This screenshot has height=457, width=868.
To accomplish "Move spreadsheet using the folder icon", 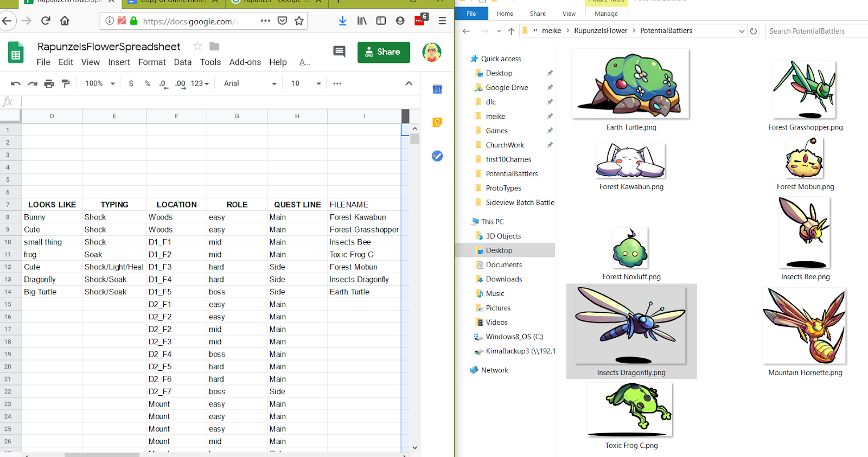I will coord(214,47).
